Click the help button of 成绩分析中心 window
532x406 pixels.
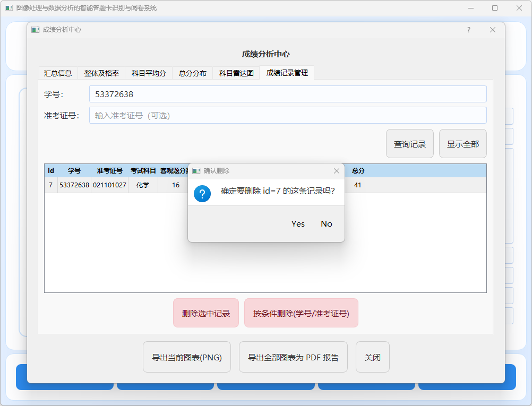(x=468, y=30)
